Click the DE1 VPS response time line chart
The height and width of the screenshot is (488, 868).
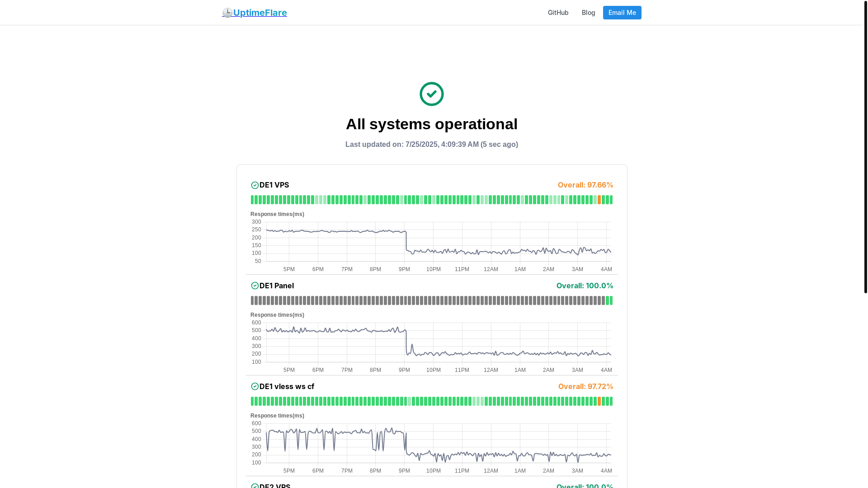coord(432,245)
